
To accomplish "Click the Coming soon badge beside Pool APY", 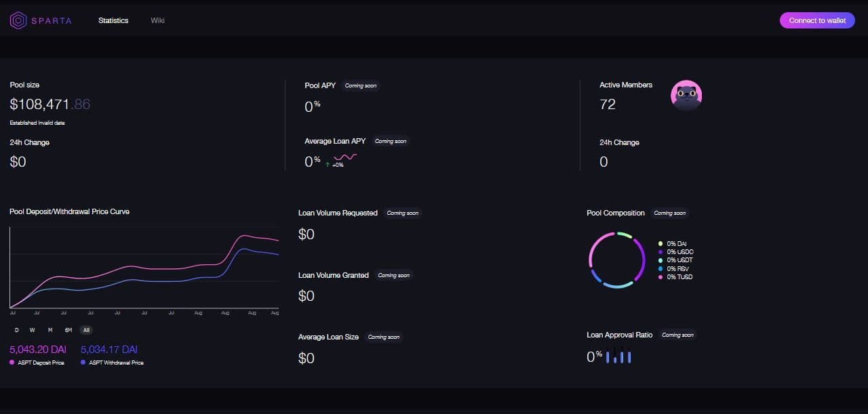I will click(359, 85).
